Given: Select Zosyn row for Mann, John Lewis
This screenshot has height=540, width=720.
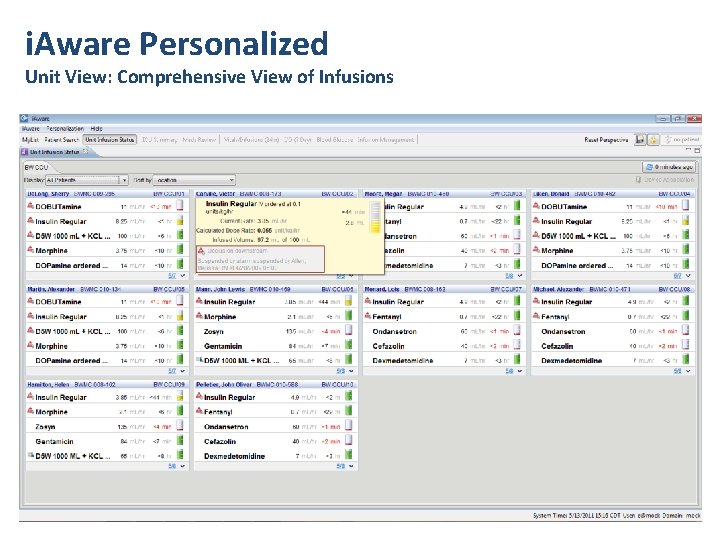Looking at the screenshot, I should (275, 331).
